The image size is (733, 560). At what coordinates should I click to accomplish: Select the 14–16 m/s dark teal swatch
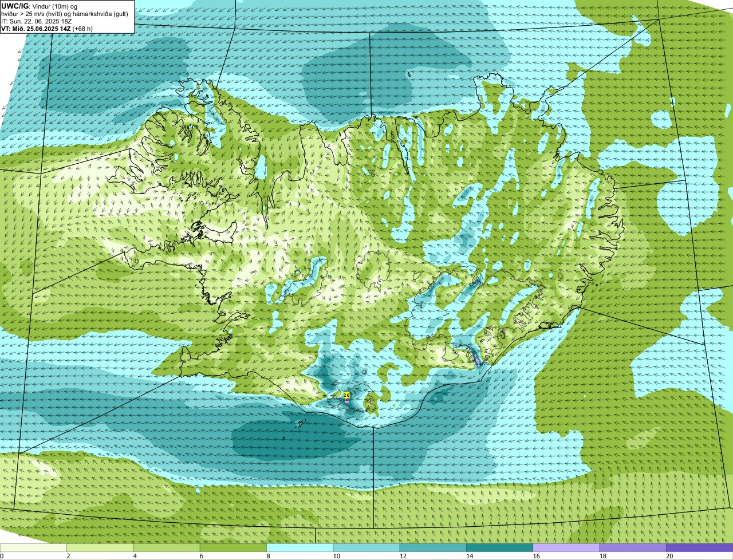pyautogui.click(x=500, y=547)
